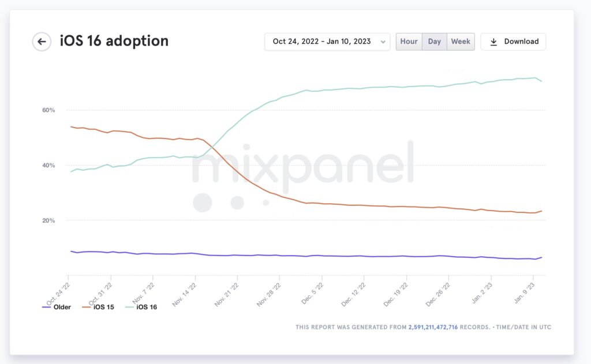Screen dimensions: 591x364
Task: Click the orange iOS 15 legend swatch
Action: tap(87, 307)
